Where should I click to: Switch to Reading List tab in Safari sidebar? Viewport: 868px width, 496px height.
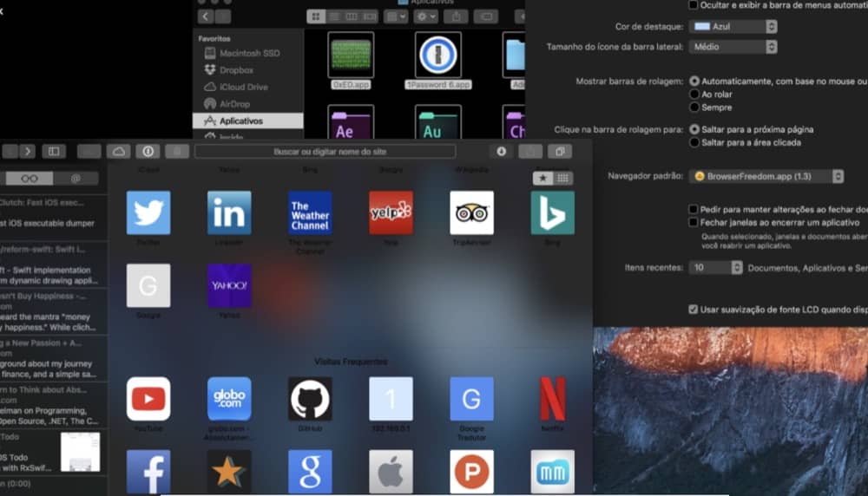pos(29,178)
